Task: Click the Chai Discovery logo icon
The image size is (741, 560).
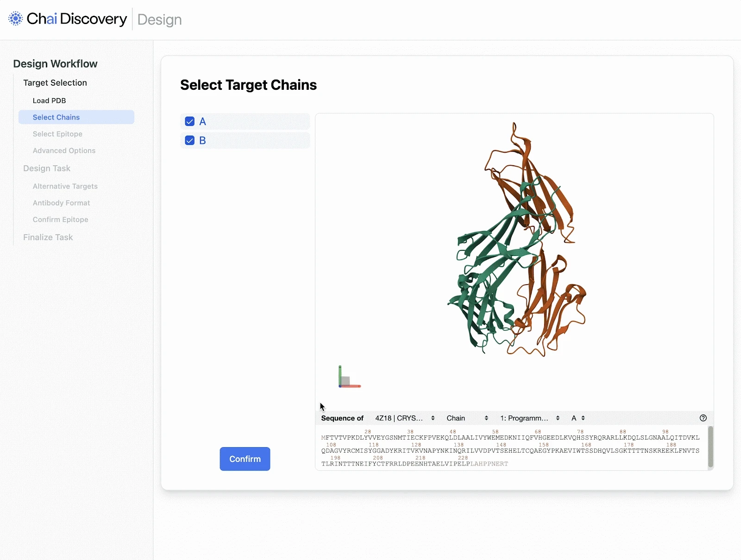Action: 15,18
